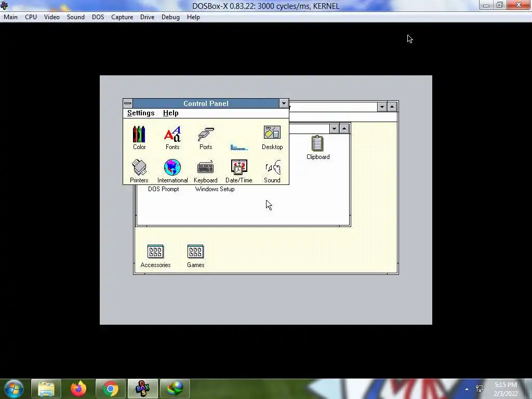532x399 pixels.
Task: Minimize the Program Manager window behind
Action: [x=382, y=107]
